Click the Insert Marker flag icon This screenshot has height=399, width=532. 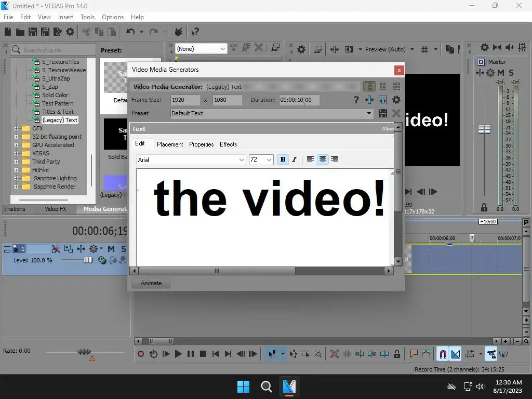(414, 354)
